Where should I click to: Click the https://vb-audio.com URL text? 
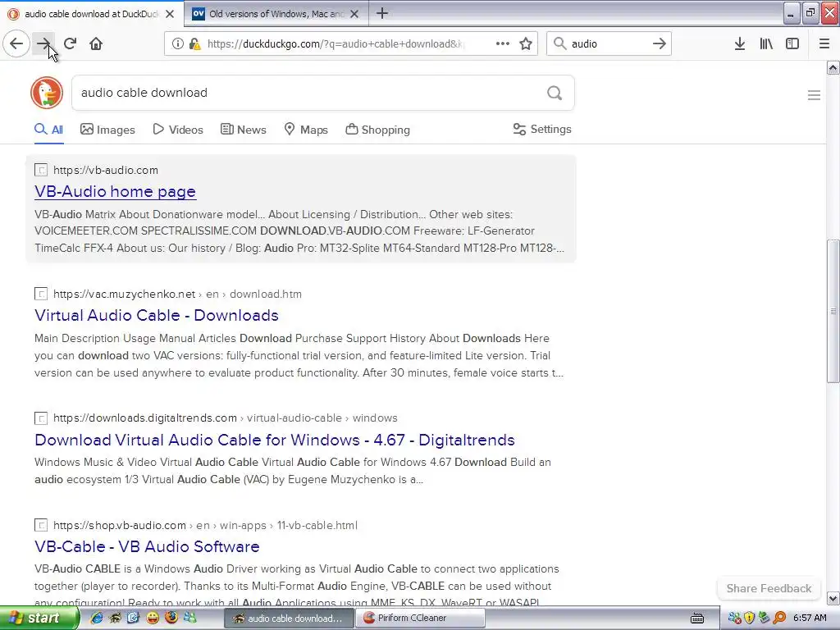tap(106, 171)
